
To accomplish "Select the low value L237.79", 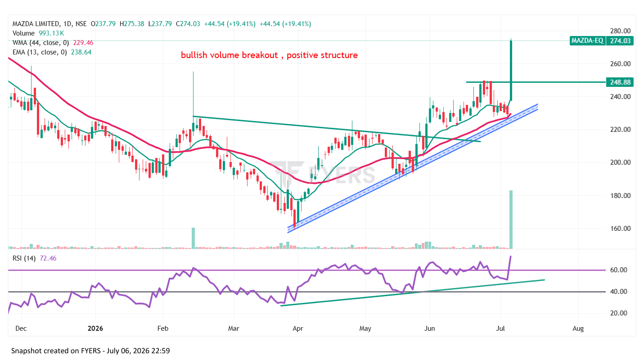I will pyautogui.click(x=160, y=23).
